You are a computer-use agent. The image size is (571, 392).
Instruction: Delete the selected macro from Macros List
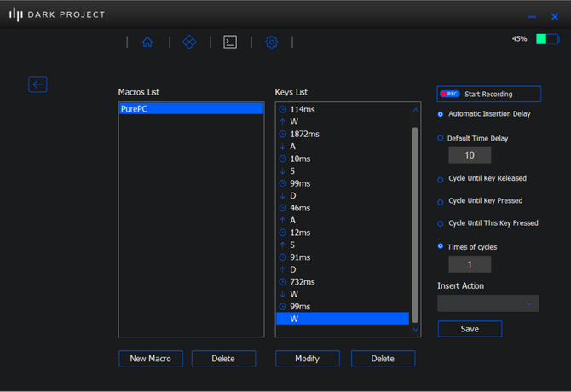pos(223,359)
